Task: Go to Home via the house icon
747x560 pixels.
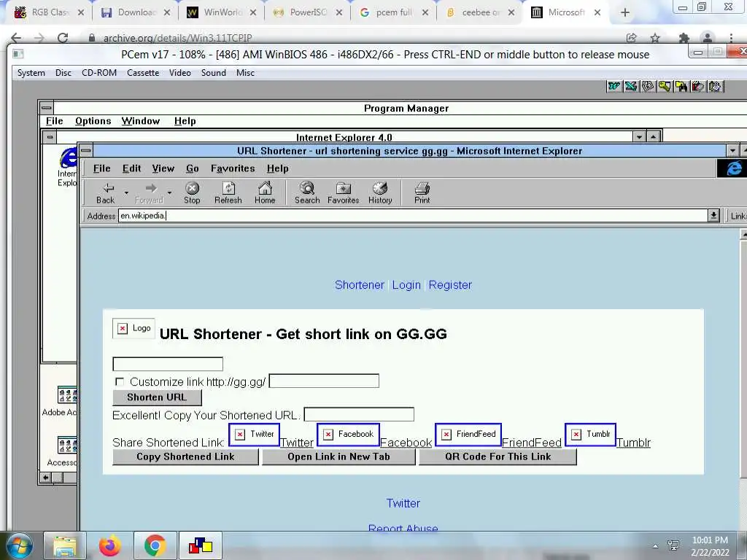Action: click(265, 188)
